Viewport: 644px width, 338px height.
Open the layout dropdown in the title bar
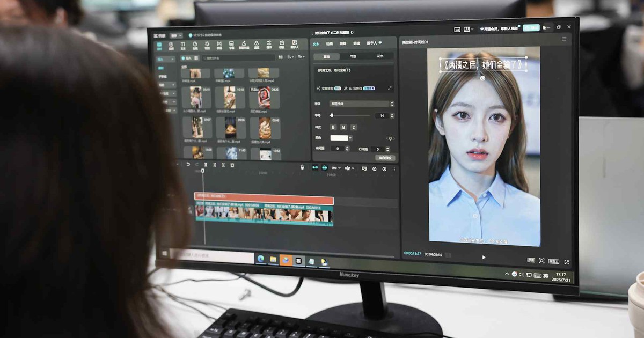pos(469,28)
